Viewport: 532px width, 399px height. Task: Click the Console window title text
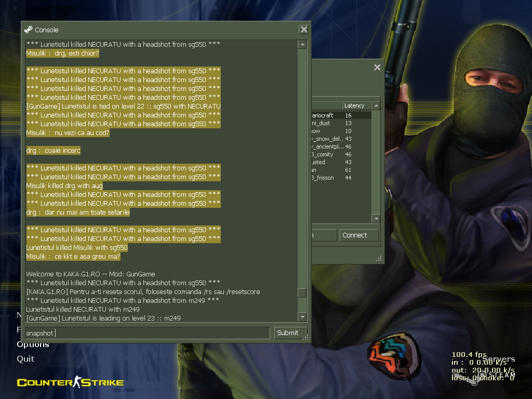point(46,30)
